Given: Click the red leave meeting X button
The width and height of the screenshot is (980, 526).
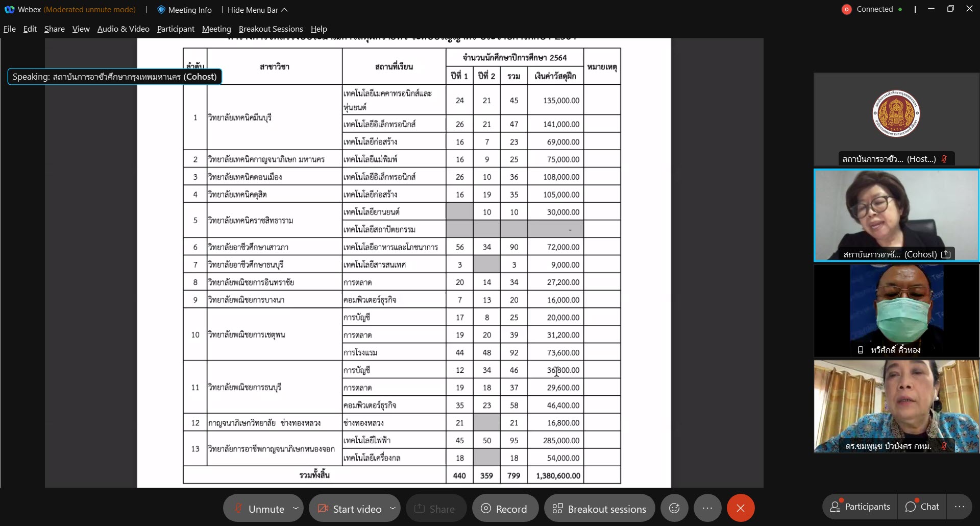Looking at the screenshot, I should (x=741, y=508).
